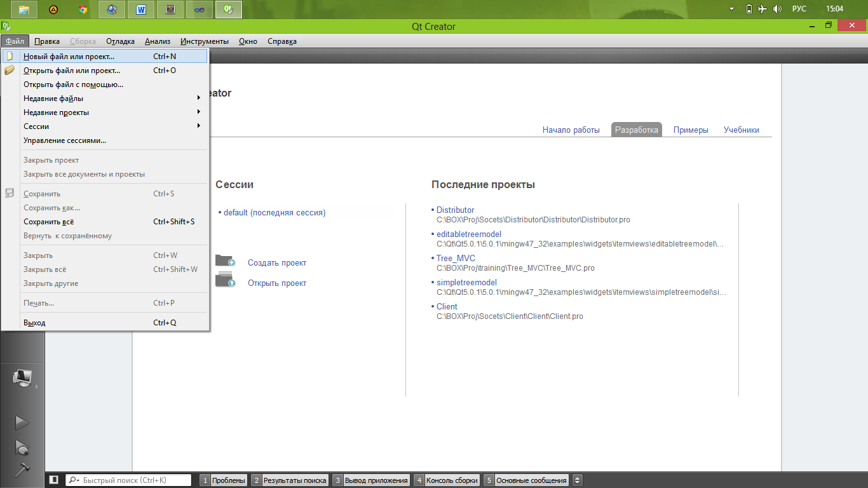Image resolution: width=868 pixels, height=488 pixels.
Task: Show the Консоль сборки output pane
Action: [447, 480]
